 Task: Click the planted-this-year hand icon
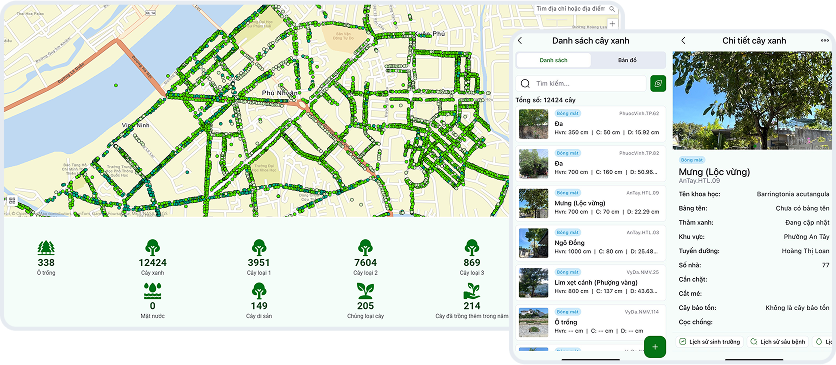pos(472,291)
